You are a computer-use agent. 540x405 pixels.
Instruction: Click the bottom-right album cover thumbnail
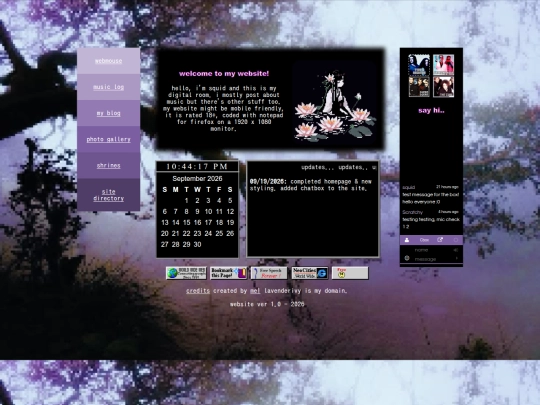pyautogui.click(x=443, y=87)
